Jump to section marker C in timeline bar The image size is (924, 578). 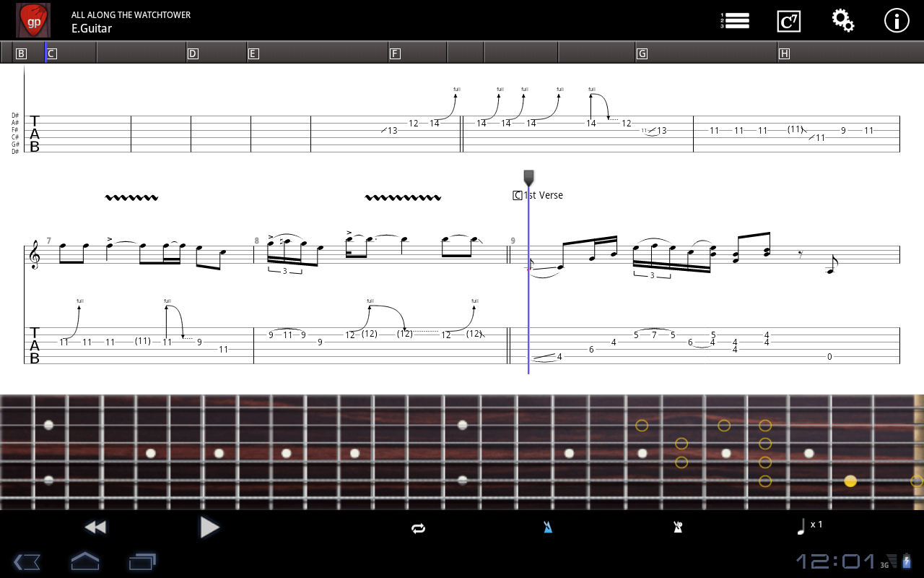(x=51, y=53)
